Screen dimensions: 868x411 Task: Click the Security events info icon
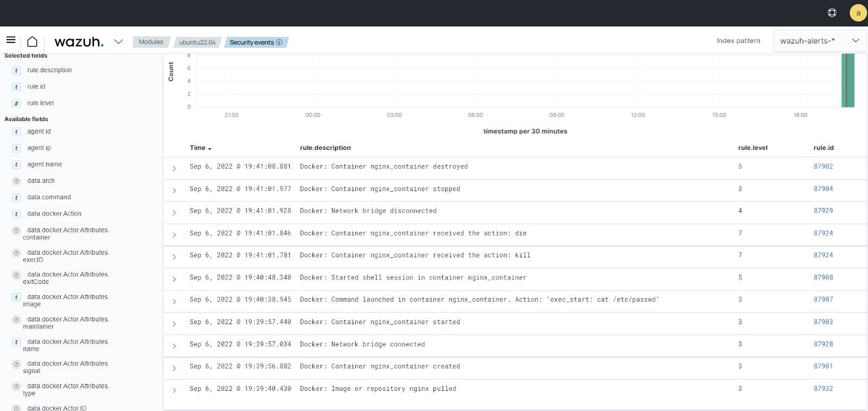pos(279,42)
